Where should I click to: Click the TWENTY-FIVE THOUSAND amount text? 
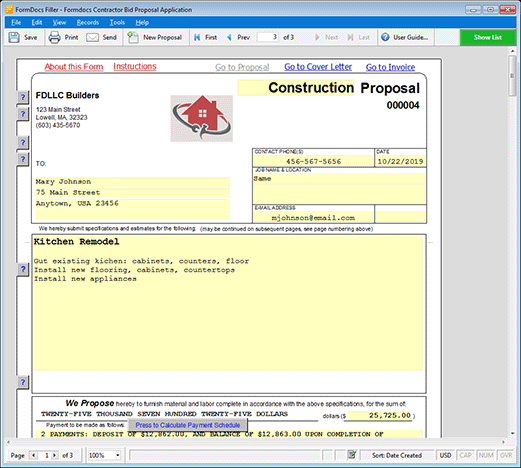(164, 414)
